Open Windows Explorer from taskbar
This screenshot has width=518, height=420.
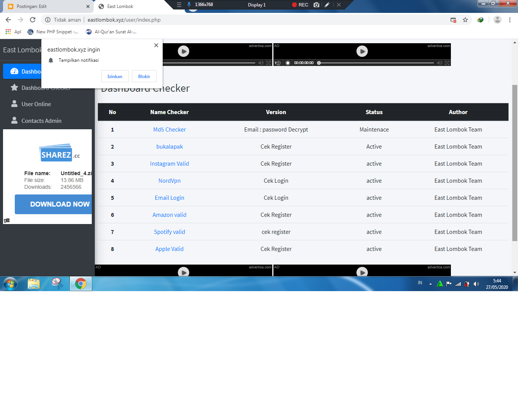pos(34,284)
